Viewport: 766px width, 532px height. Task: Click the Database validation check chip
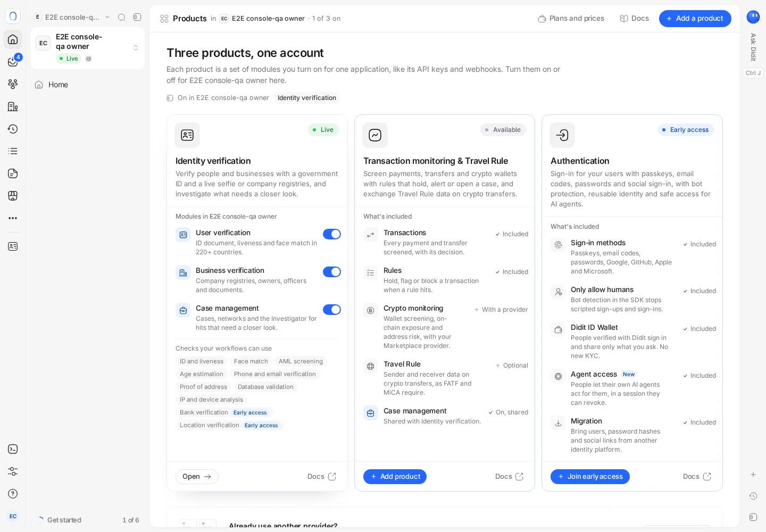coord(265,387)
